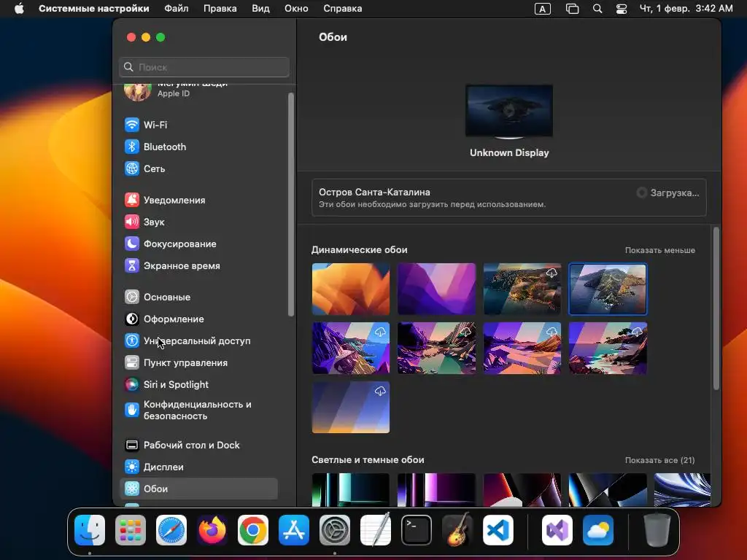Open Универсальный доступ accessibility icon
Viewport: 747px width, 560px height.
click(132, 341)
